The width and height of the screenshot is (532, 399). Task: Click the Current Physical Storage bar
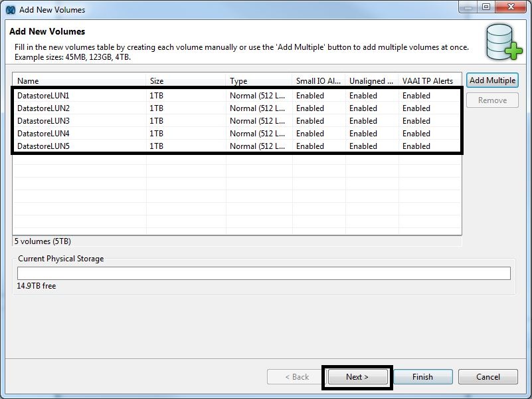264,273
